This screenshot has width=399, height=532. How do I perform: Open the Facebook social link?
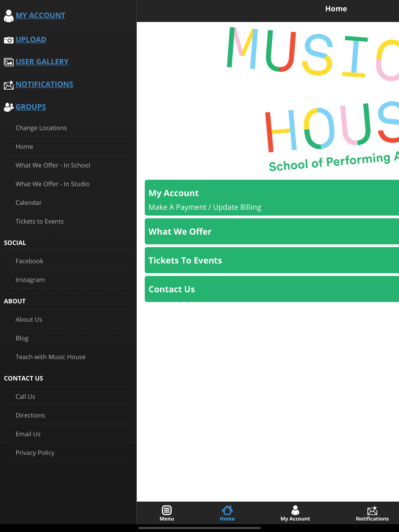tap(68, 261)
